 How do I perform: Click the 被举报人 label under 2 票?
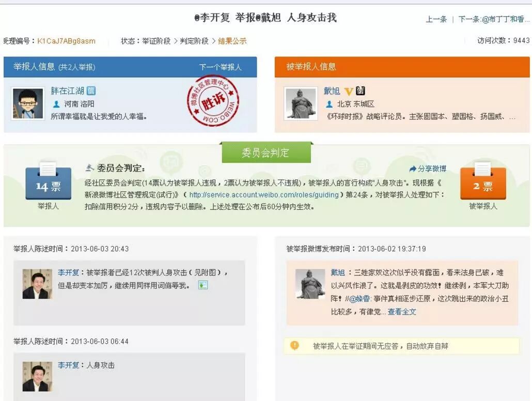(x=483, y=206)
